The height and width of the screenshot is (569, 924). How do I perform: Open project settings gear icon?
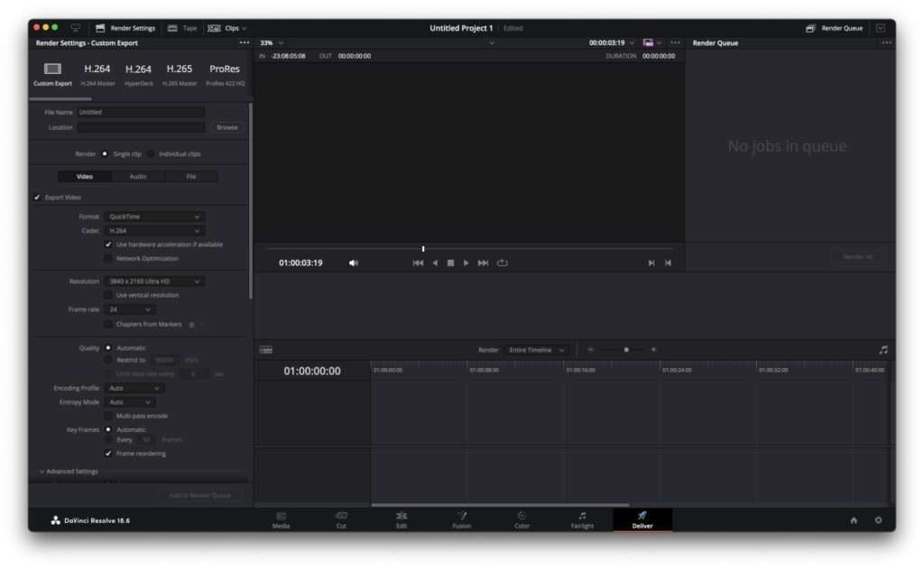point(878,520)
